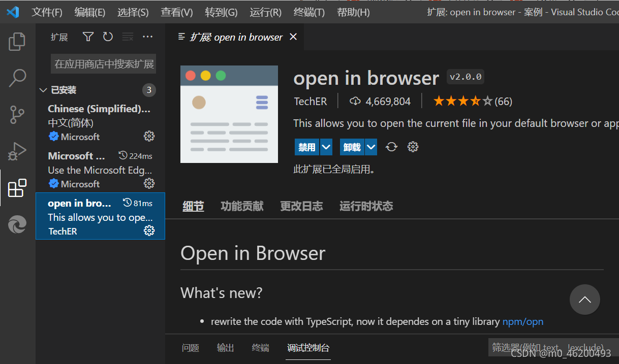Open manage gear on extension detail page
The image size is (619, 364).
(x=413, y=147)
